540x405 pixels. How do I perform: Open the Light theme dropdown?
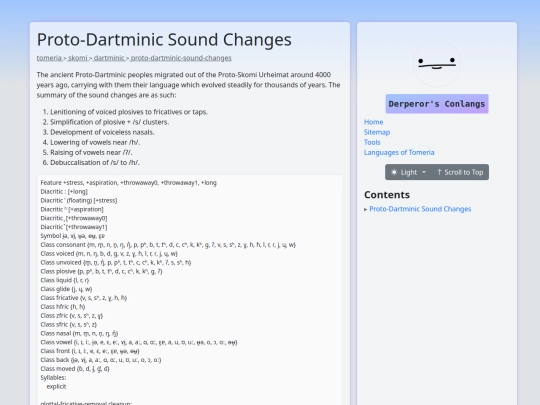(x=408, y=172)
